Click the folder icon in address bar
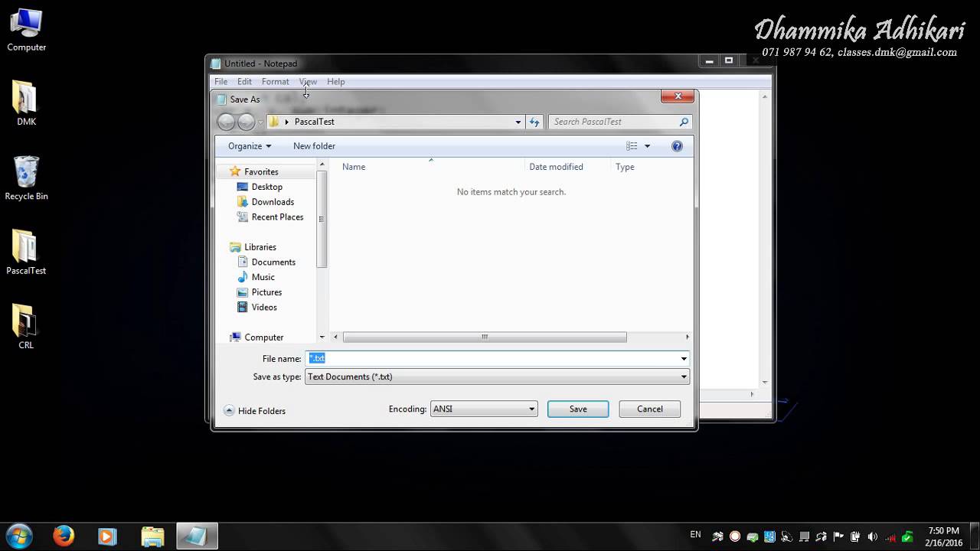980x551 pixels. pyautogui.click(x=273, y=122)
